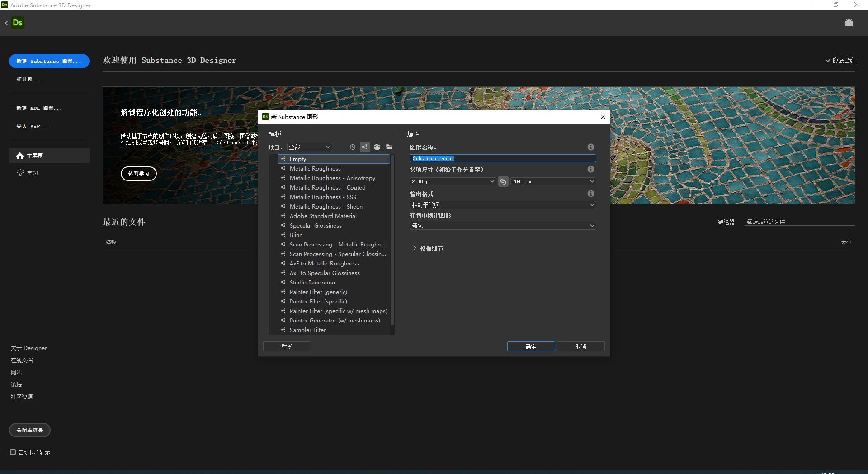868x474 pixels.
Task: Click the gift icon at top right
Action: 849,23
